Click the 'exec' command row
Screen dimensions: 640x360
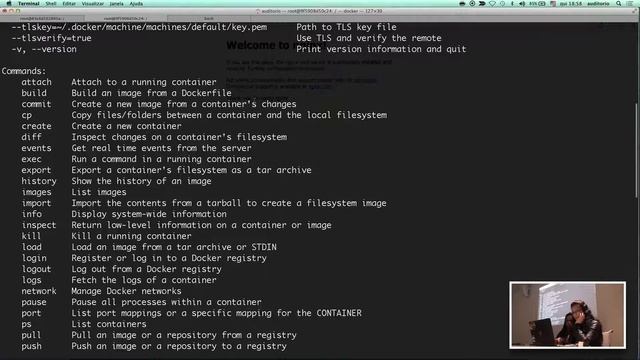[x=136, y=159]
